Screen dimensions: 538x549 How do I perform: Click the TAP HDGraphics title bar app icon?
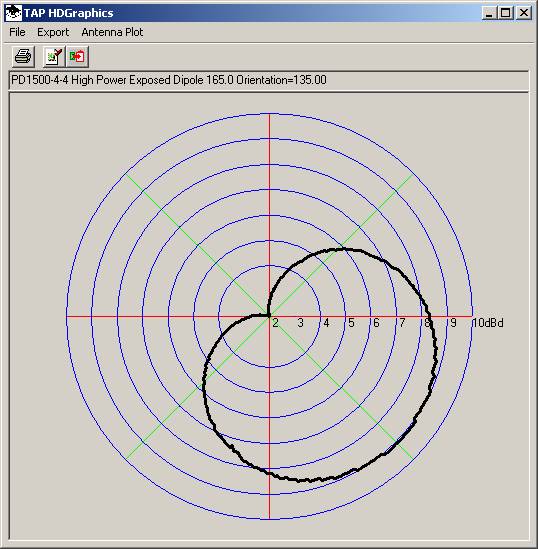click(x=13, y=13)
